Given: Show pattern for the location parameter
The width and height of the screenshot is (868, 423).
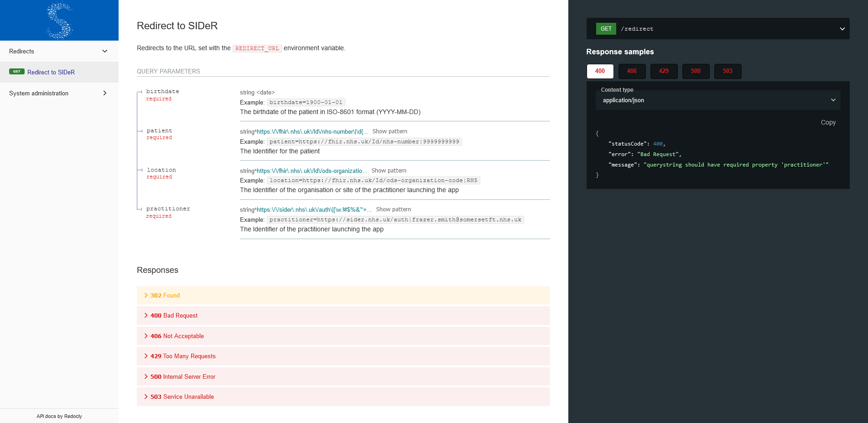Looking at the screenshot, I should pos(389,171).
